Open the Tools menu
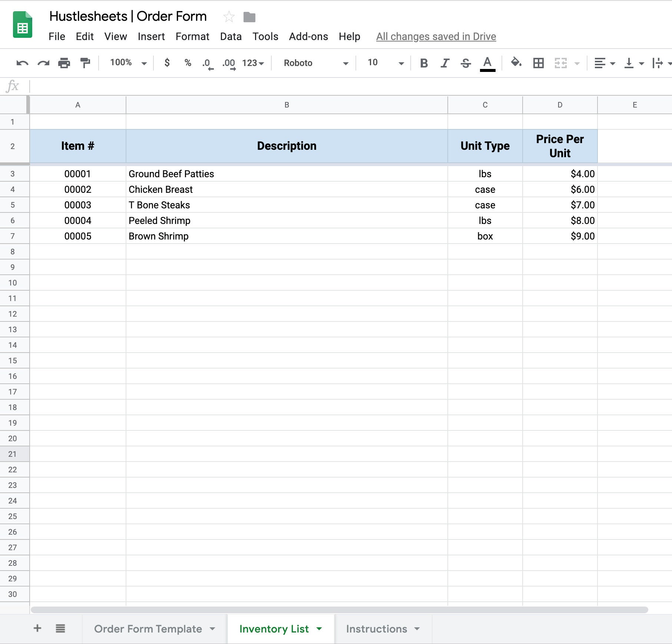 (265, 36)
